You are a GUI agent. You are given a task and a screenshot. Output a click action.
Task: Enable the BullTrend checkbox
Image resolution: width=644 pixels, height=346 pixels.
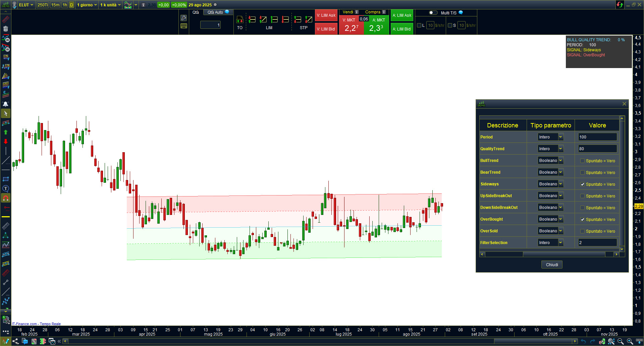tap(582, 161)
